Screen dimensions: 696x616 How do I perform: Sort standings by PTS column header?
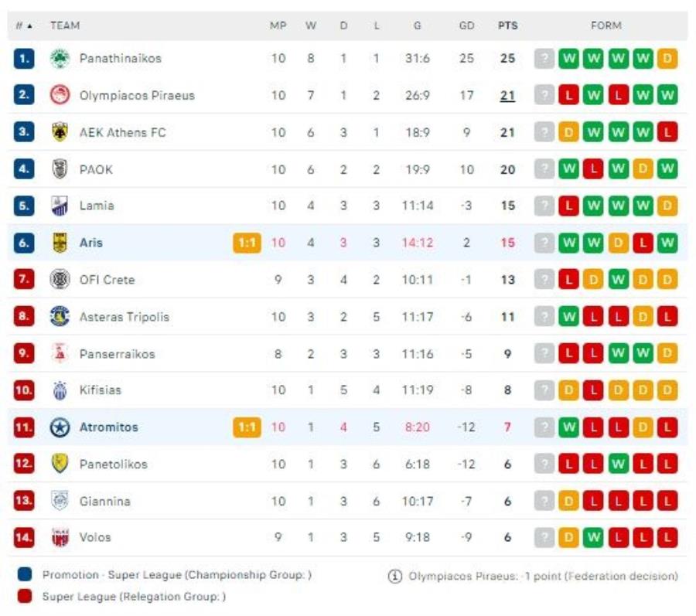click(x=507, y=26)
